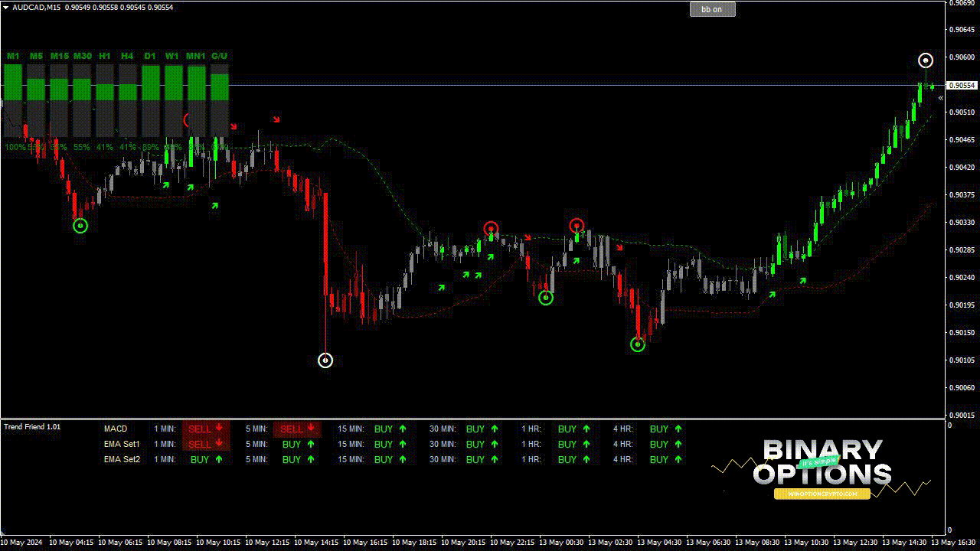The image size is (980, 551).
Task: Click the right red circle sell signal
Action: [577, 226]
